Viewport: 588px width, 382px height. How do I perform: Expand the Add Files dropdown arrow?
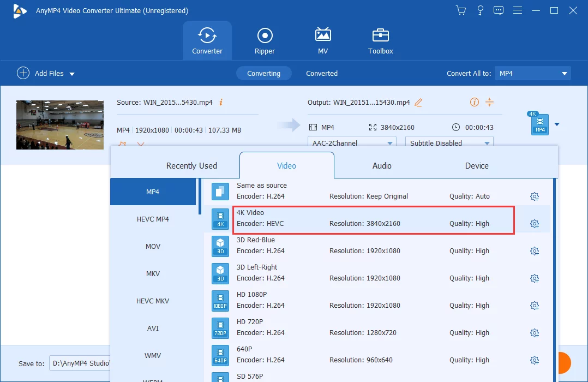pos(72,74)
